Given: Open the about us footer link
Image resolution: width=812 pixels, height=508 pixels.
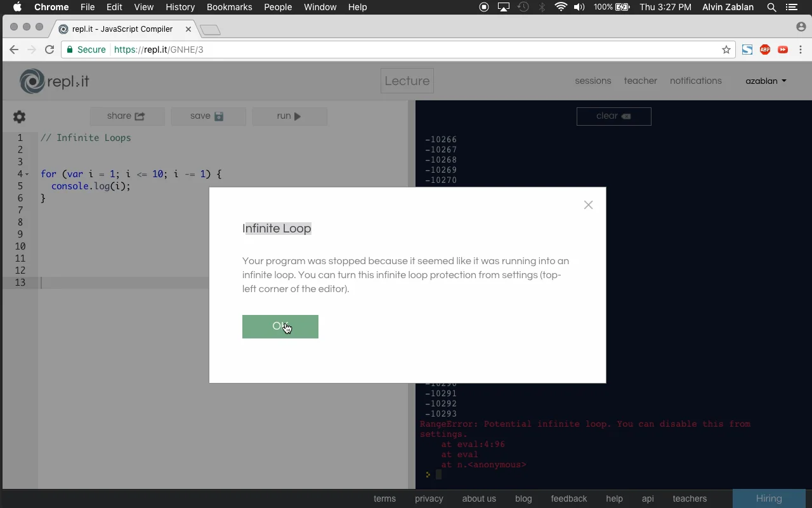Looking at the screenshot, I should pos(479,498).
